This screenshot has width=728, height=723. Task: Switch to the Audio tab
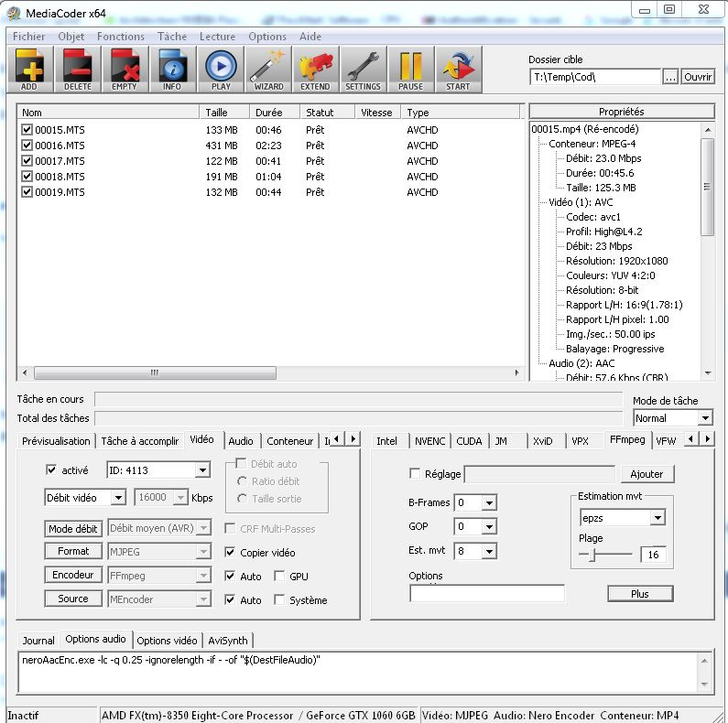coord(241,441)
